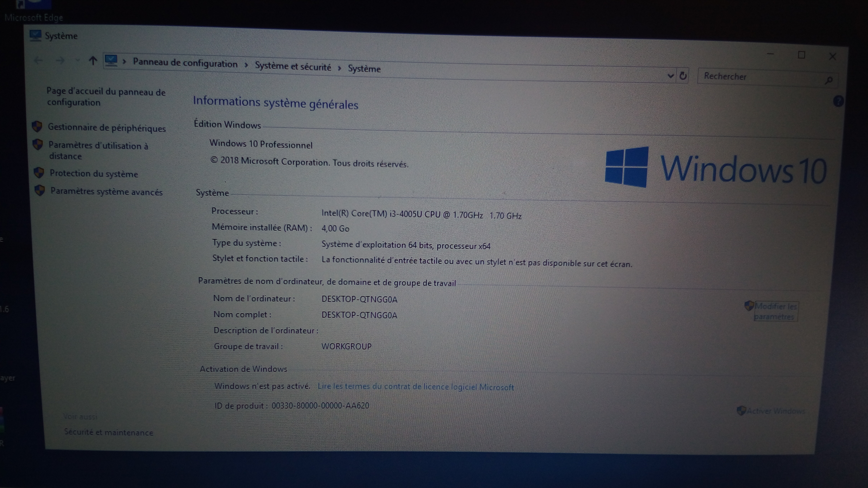Open Microsoft Edge desktop shortcut
The width and height of the screenshot is (868, 488).
pos(34,11)
